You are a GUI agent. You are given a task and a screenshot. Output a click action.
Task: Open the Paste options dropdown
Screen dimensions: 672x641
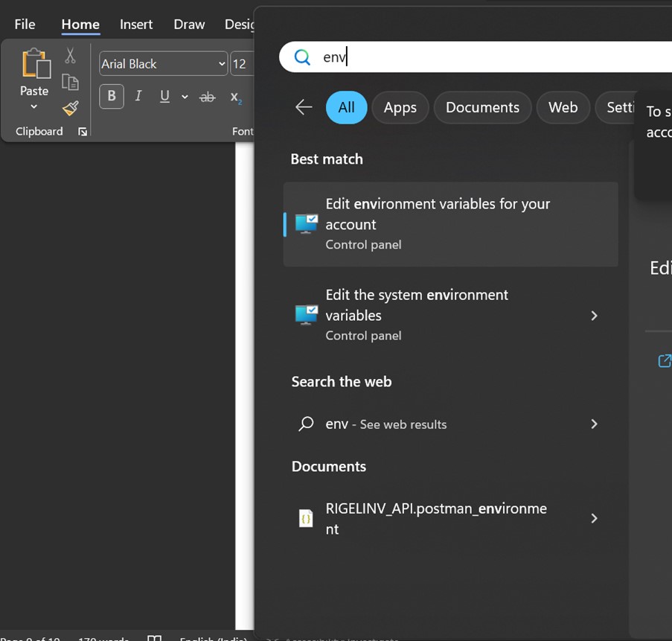point(33,106)
